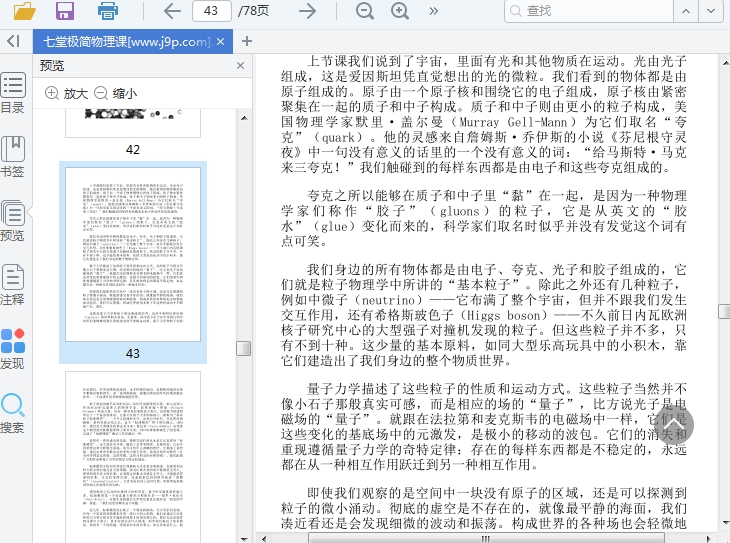
Task: Click 放大 to enlarge thumbnails
Action: click(x=67, y=93)
